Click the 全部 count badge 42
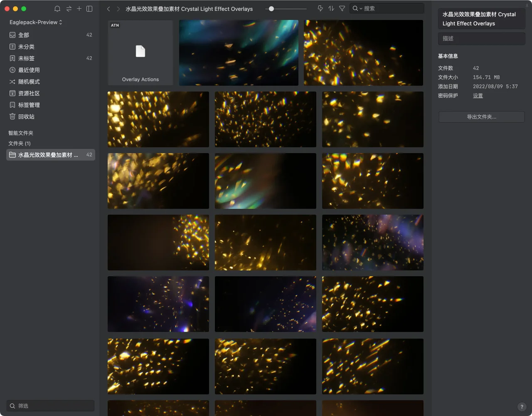 pyautogui.click(x=89, y=35)
